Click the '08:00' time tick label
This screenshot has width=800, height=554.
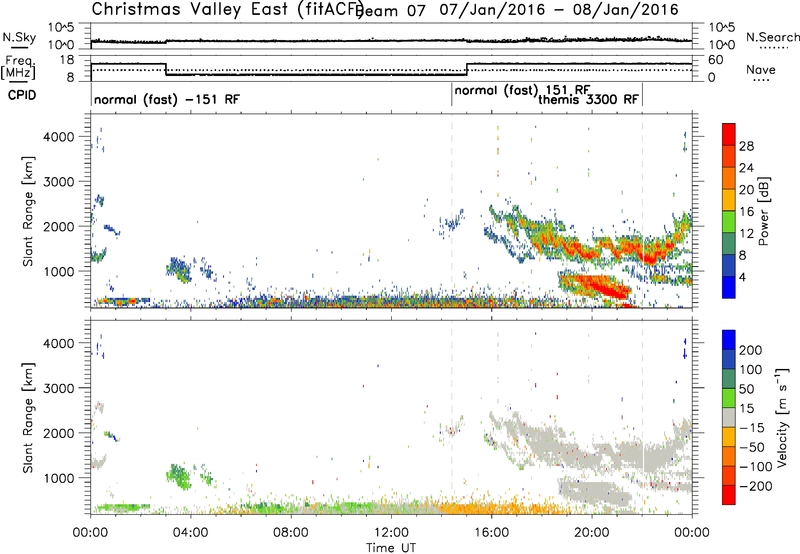coord(291,533)
